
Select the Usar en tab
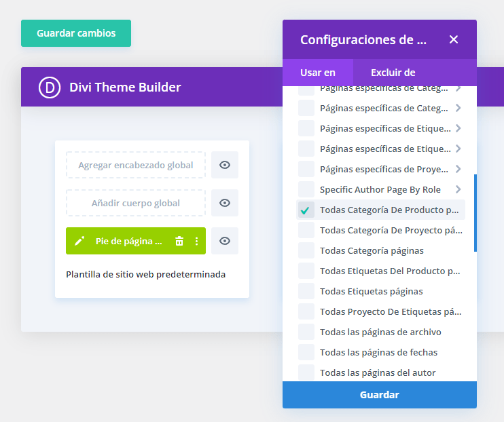click(x=318, y=73)
